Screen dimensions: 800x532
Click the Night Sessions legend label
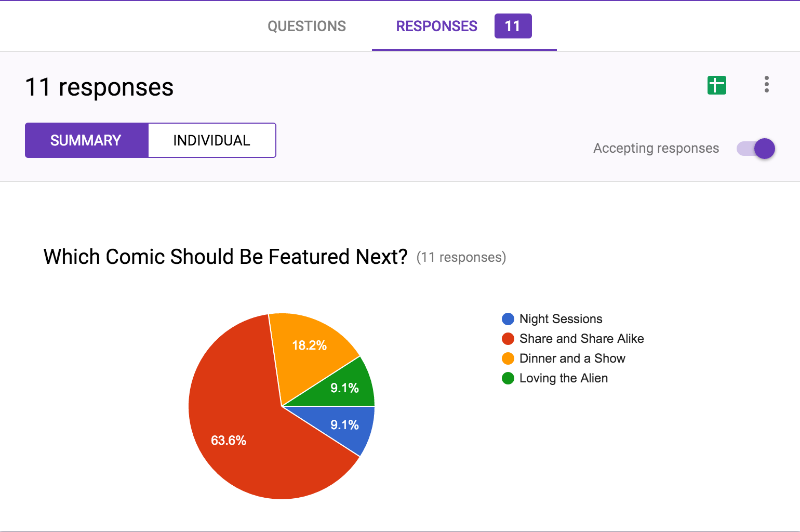click(561, 319)
